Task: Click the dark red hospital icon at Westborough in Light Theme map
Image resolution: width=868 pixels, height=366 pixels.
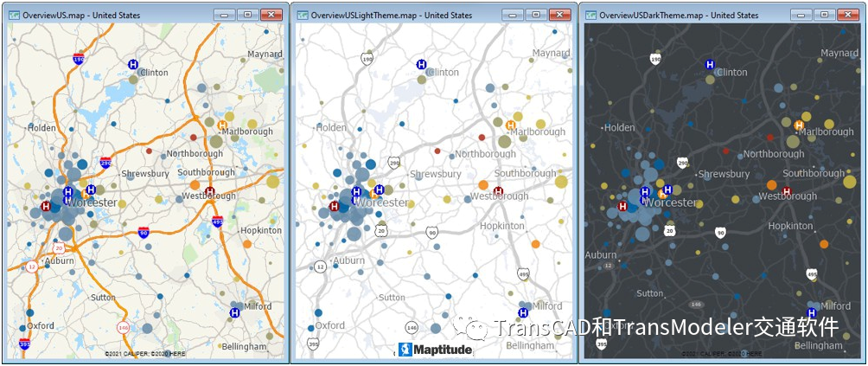Action: tap(499, 191)
